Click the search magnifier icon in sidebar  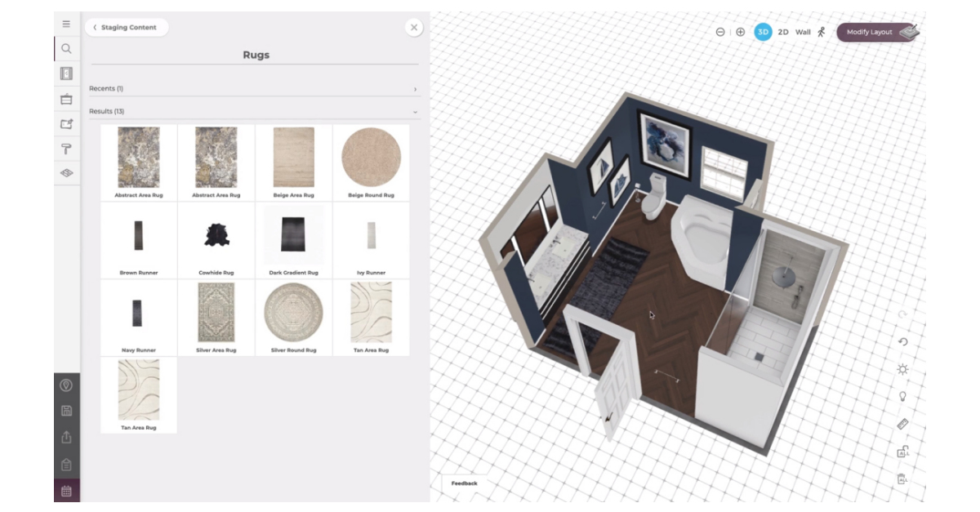tap(66, 49)
